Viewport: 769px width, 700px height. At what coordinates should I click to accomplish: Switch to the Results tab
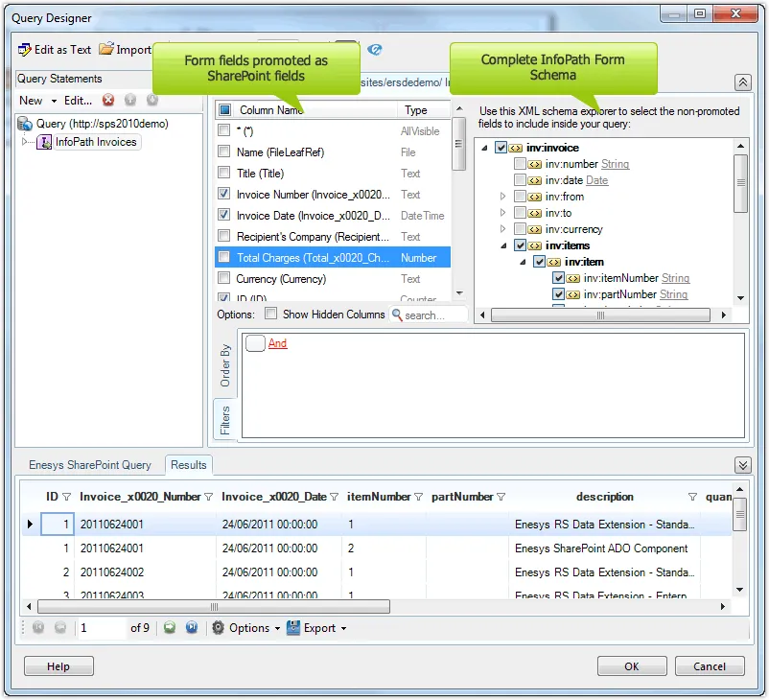click(188, 465)
